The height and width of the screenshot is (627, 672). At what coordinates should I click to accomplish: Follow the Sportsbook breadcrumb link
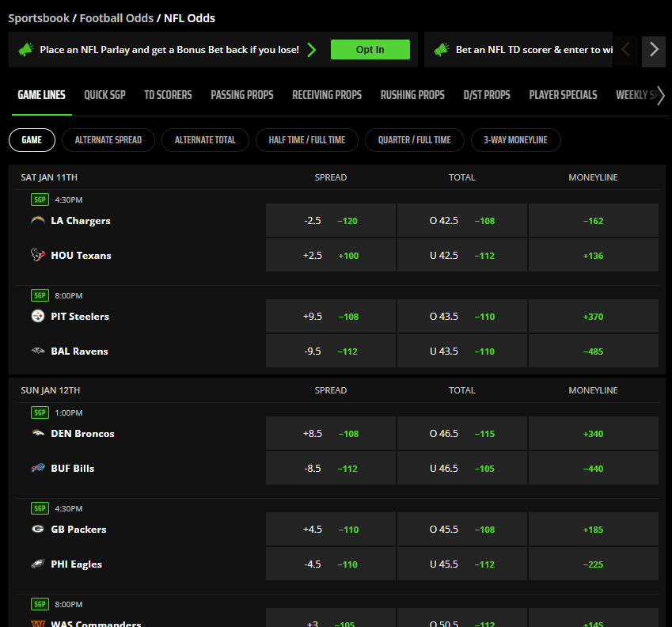(x=39, y=18)
